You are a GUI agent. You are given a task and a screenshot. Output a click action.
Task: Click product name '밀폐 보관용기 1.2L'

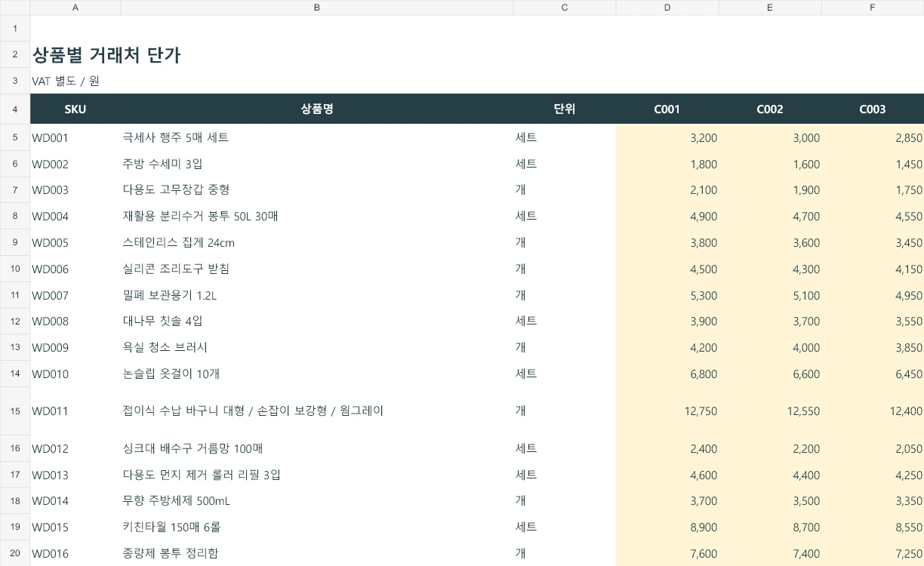(x=170, y=295)
